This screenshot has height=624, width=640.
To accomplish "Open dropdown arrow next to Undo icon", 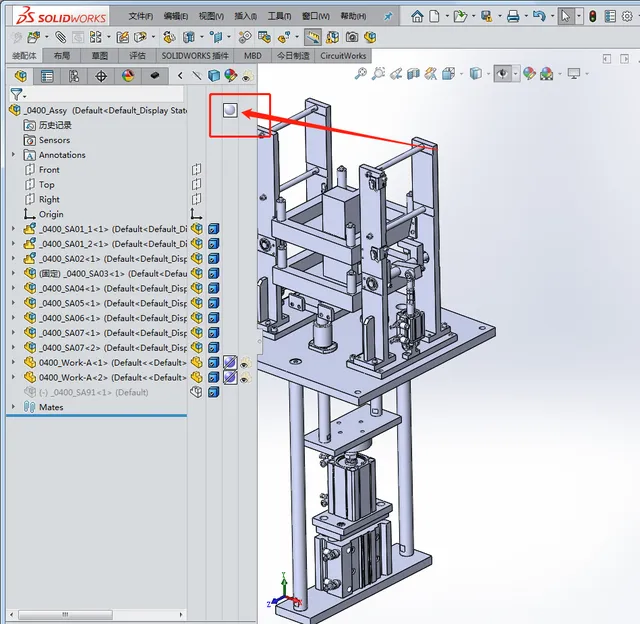I will (552, 17).
